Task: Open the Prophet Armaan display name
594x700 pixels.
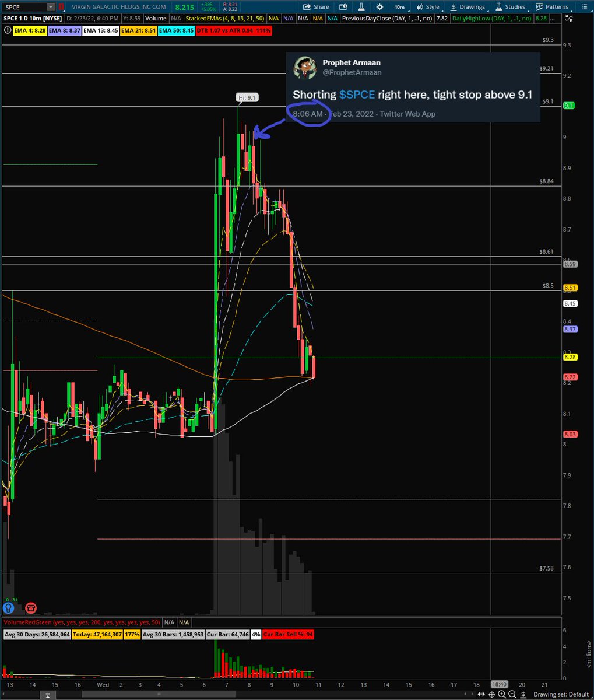Action: [352, 62]
